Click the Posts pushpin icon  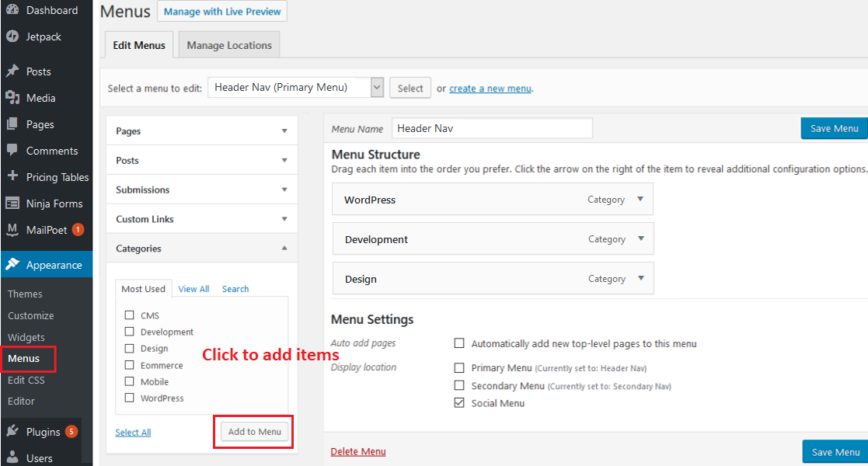[x=12, y=71]
